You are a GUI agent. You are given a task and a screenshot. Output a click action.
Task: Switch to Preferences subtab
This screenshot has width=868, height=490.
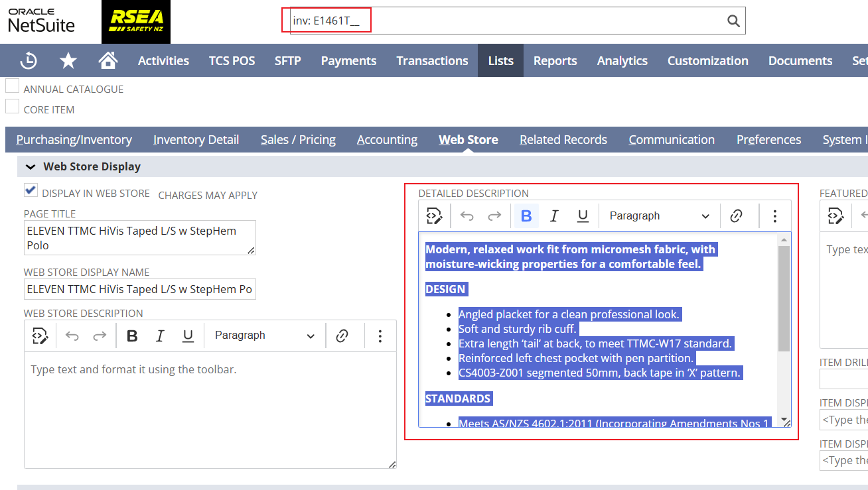[x=768, y=140]
